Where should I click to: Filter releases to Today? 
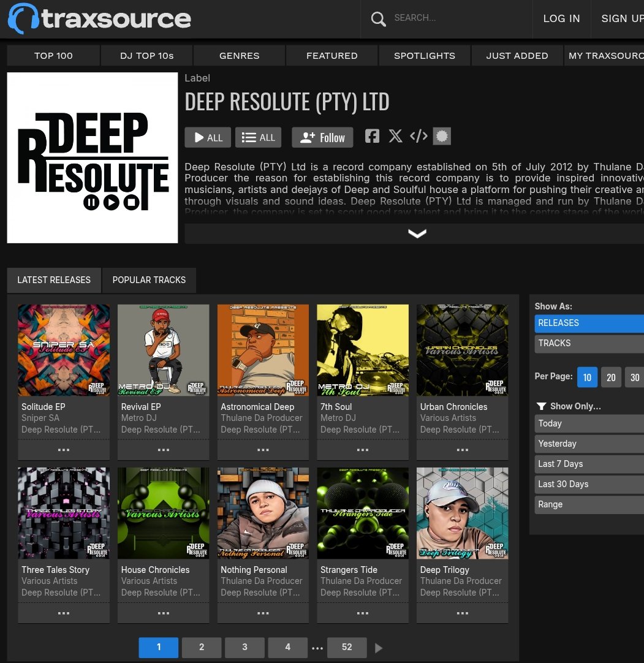(x=589, y=423)
